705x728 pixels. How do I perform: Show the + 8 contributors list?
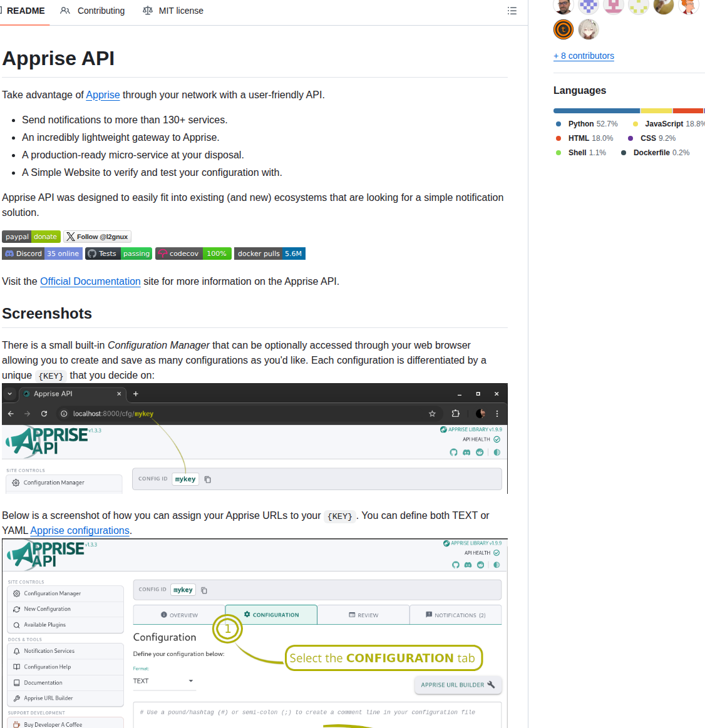pyautogui.click(x=584, y=56)
